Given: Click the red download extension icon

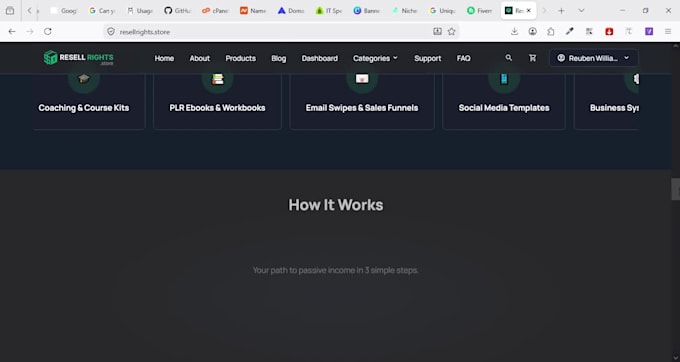Looking at the screenshot, I should (609, 31).
